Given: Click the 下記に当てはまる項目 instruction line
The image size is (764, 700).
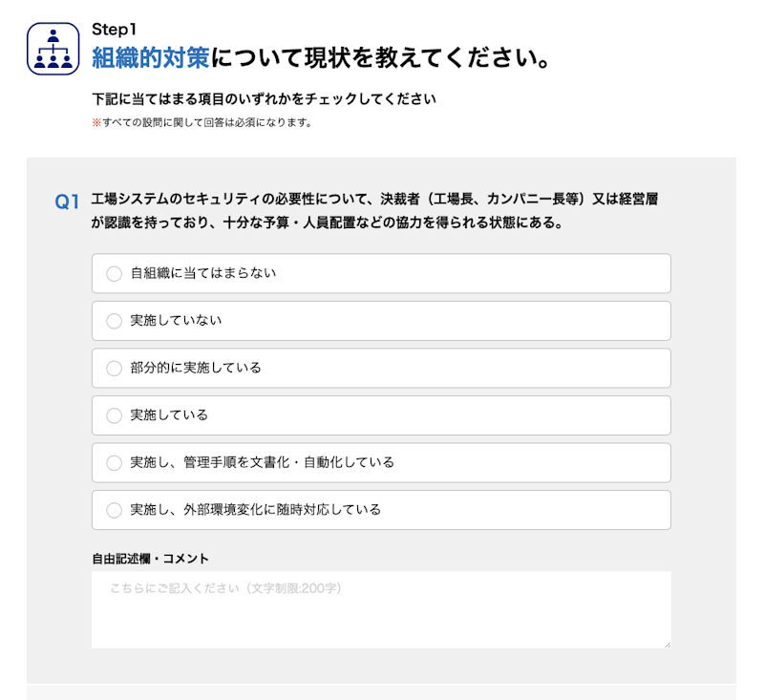Looking at the screenshot, I should [264, 99].
